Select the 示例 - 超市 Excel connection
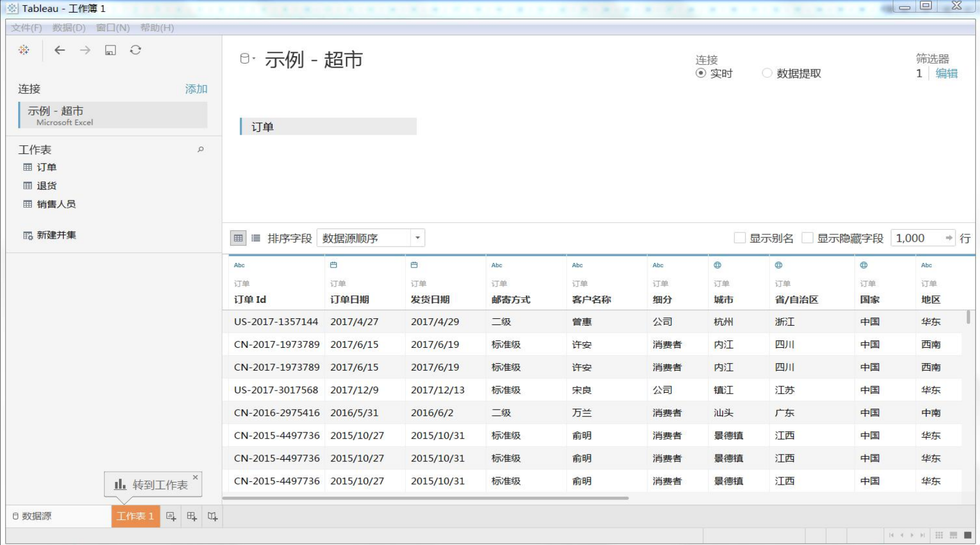Viewport: 980px width, 545px height. coord(113,115)
